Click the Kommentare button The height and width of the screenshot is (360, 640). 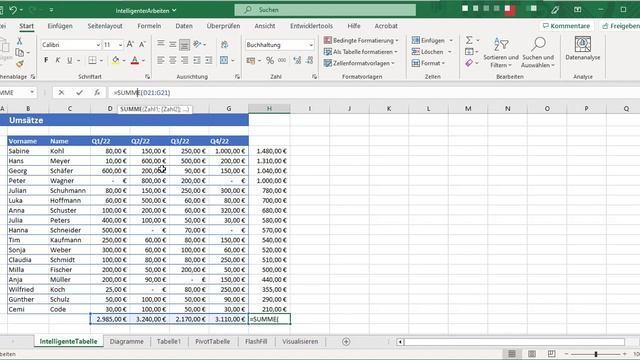coord(566,26)
